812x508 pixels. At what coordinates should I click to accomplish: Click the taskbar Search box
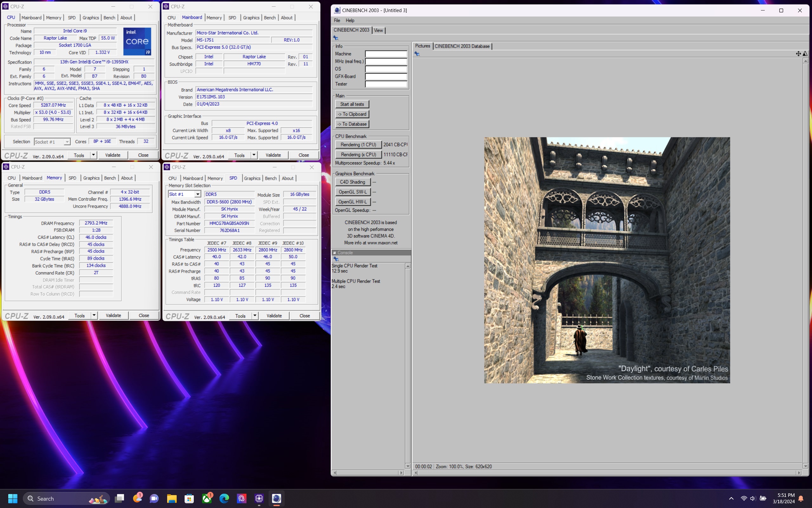66,498
